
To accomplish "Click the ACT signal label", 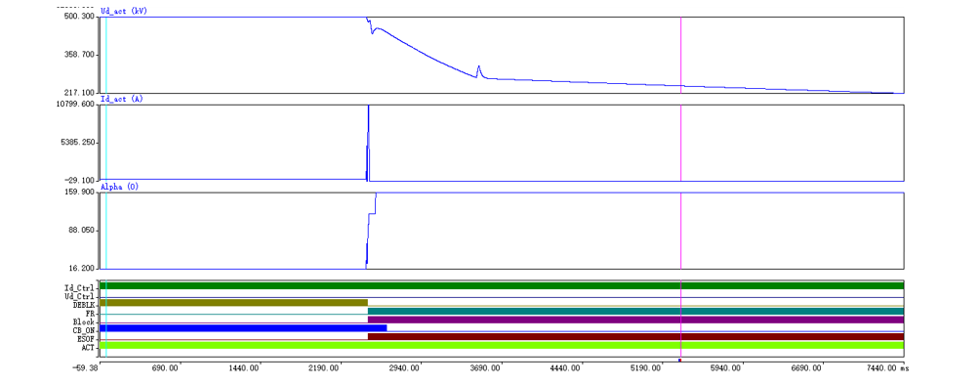I will coord(88,347).
